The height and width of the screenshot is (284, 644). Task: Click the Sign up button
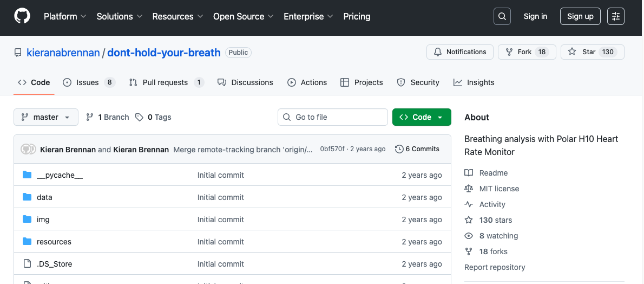point(580,16)
